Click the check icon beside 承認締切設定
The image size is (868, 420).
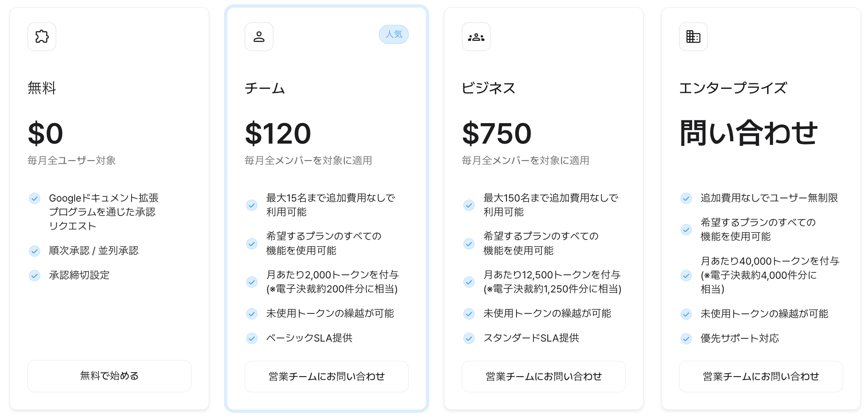click(x=35, y=276)
